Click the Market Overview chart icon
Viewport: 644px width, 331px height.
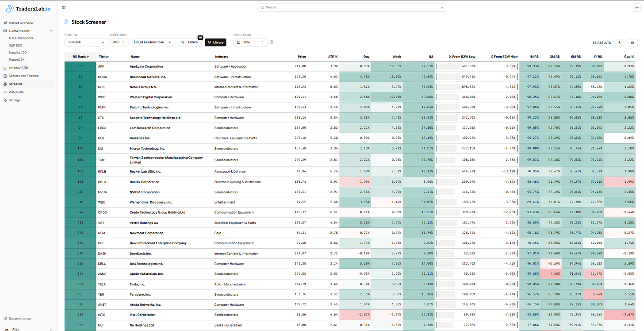coord(5,23)
